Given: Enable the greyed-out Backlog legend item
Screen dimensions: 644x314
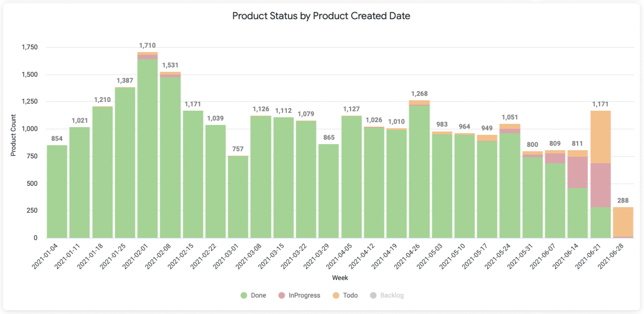Looking at the screenshot, I should (387, 295).
